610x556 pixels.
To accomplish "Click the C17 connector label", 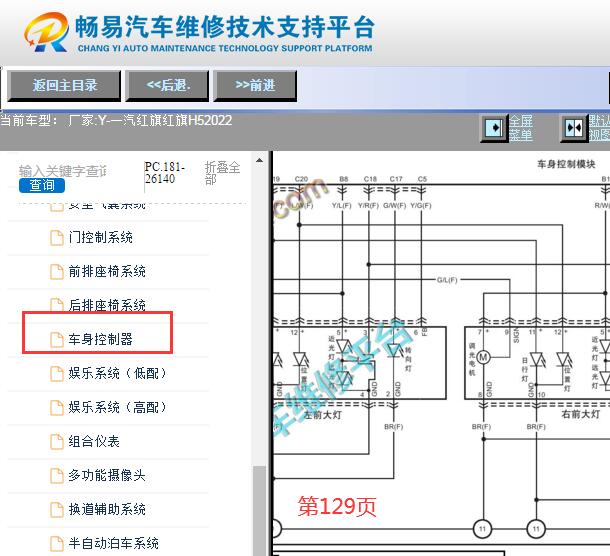I will [396, 179].
